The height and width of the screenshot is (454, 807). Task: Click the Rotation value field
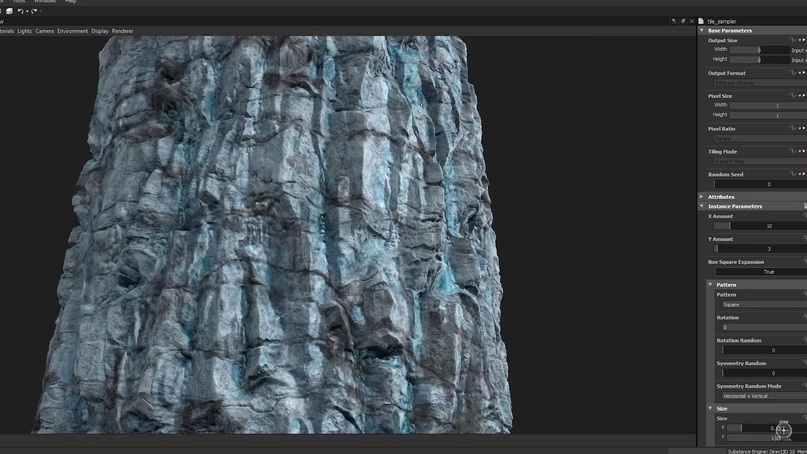764,327
